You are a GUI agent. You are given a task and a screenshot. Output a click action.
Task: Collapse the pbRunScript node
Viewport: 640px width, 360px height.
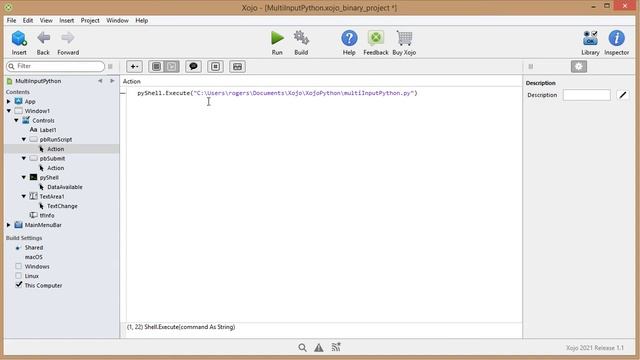tap(24, 139)
